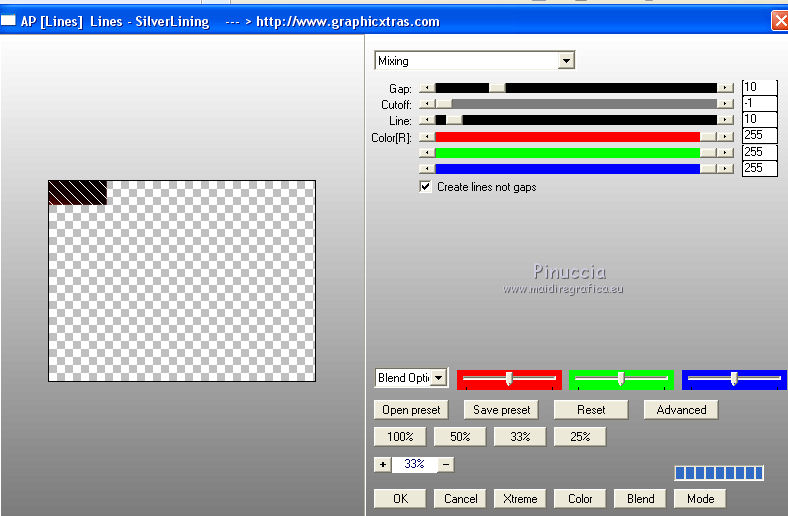
Task: Click the AP Lines title bar icon
Action: pyautogui.click(x=8, y=21)
